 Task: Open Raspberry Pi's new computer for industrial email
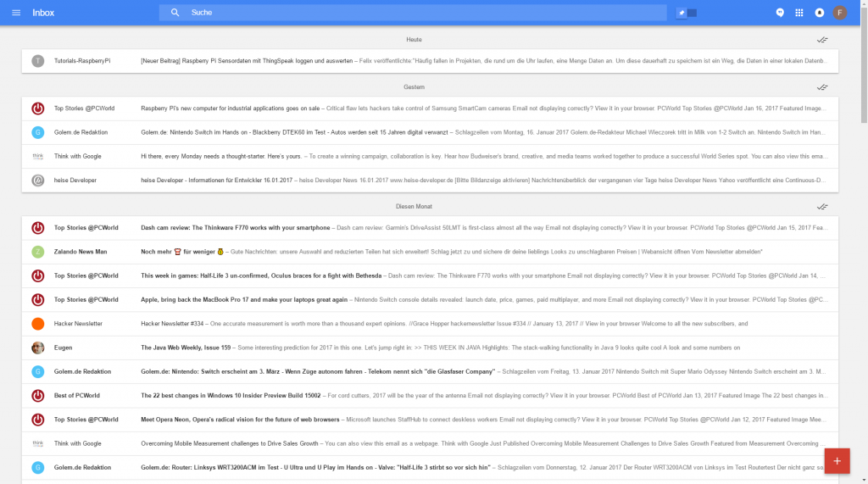(430, 108)
